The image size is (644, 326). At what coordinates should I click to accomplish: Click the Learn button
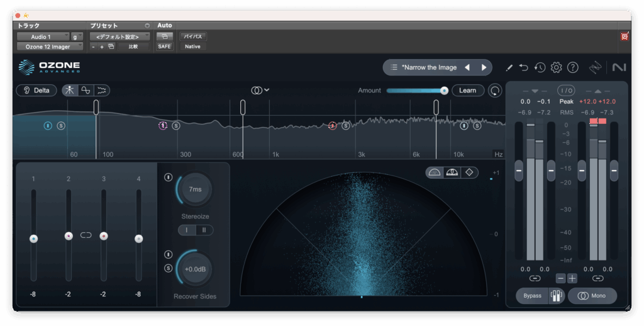coord(467,90)
